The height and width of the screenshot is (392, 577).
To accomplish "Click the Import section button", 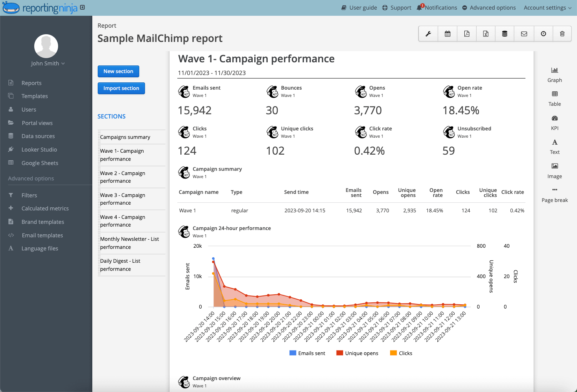I will [x=121, y=88].
